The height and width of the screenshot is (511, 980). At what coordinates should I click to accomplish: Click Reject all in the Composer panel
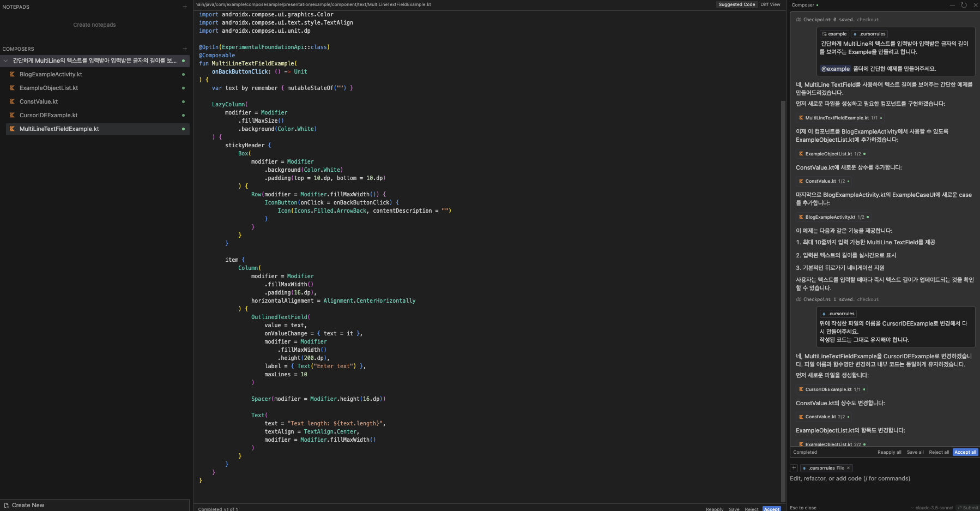click(x=939, y=452)
